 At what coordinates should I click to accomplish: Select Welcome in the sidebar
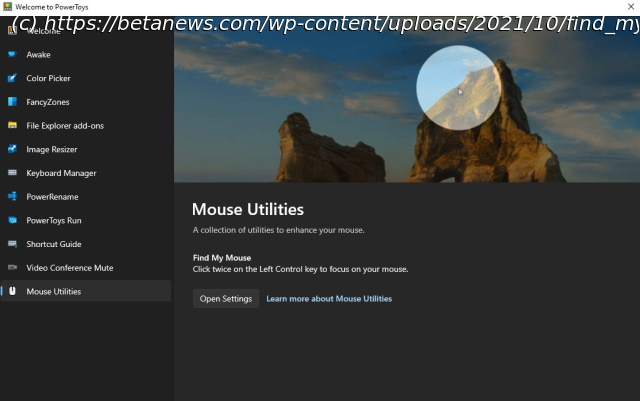(43, 31)
